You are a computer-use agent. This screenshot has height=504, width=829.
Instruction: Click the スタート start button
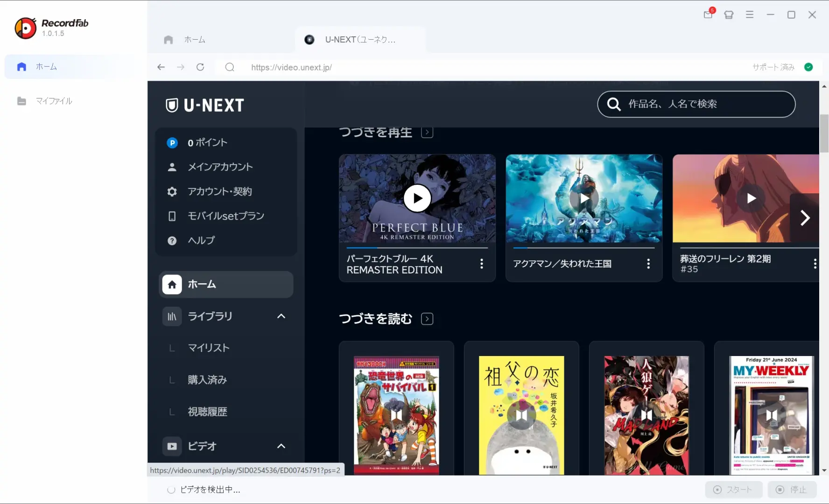[x=734, y=490]
